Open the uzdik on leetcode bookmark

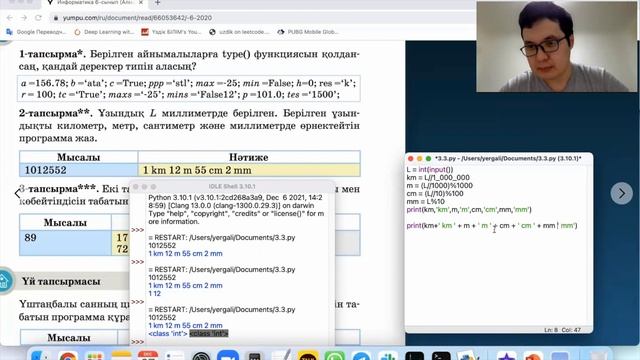coord(239,32)
